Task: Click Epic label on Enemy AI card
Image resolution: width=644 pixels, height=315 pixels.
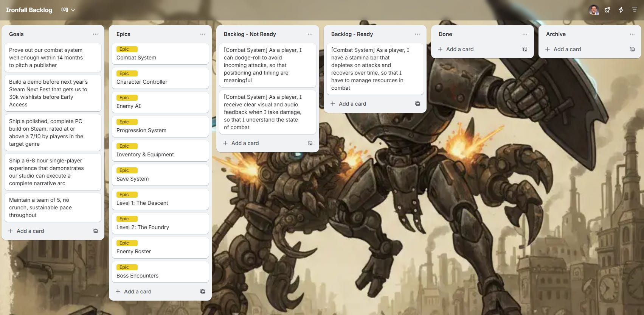Action: click(127, 98)
